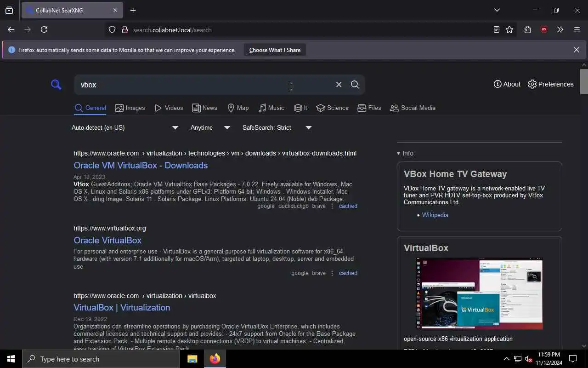
Task: Click Choose What I Share button
Action: [x=275, y=50]
